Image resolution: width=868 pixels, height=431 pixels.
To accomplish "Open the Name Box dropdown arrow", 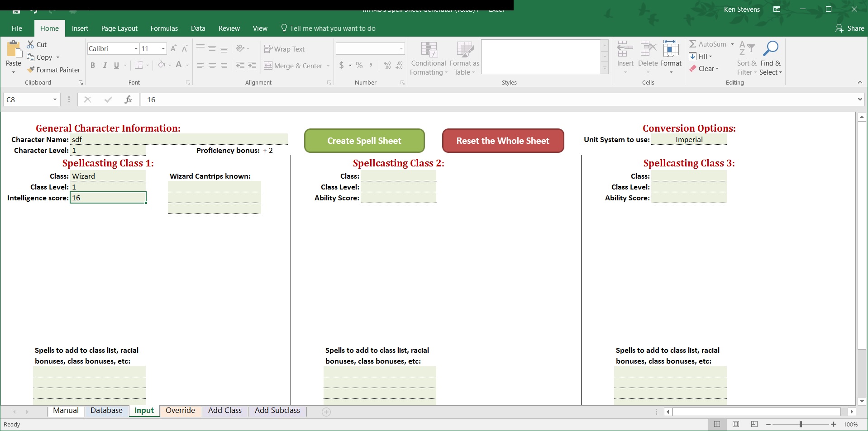I will (55, 100).
